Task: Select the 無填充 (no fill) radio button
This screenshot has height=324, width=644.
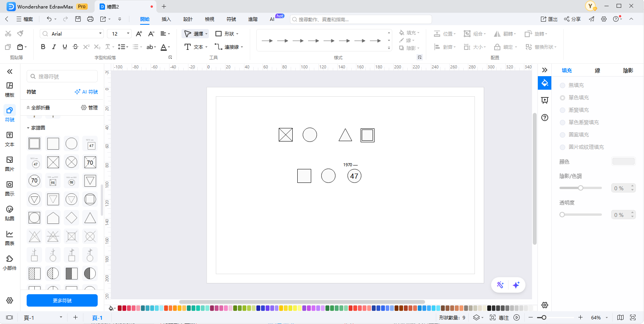Action: [x=563, y=85]
